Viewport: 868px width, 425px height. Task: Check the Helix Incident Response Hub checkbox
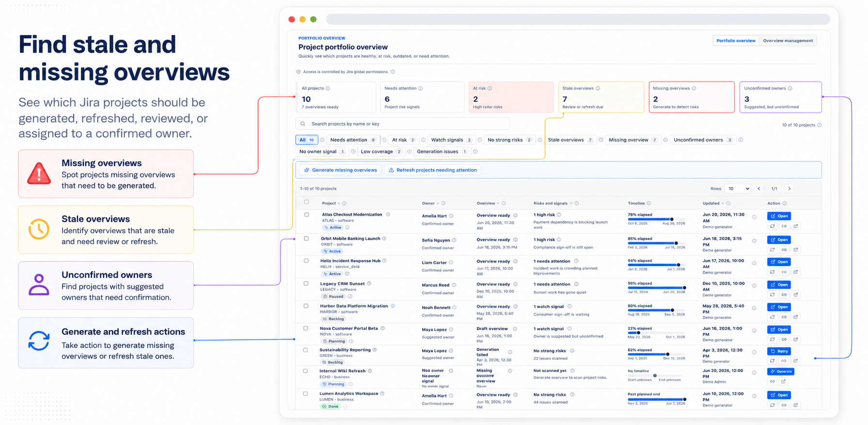pyautogui.click(x=306, y=261)
